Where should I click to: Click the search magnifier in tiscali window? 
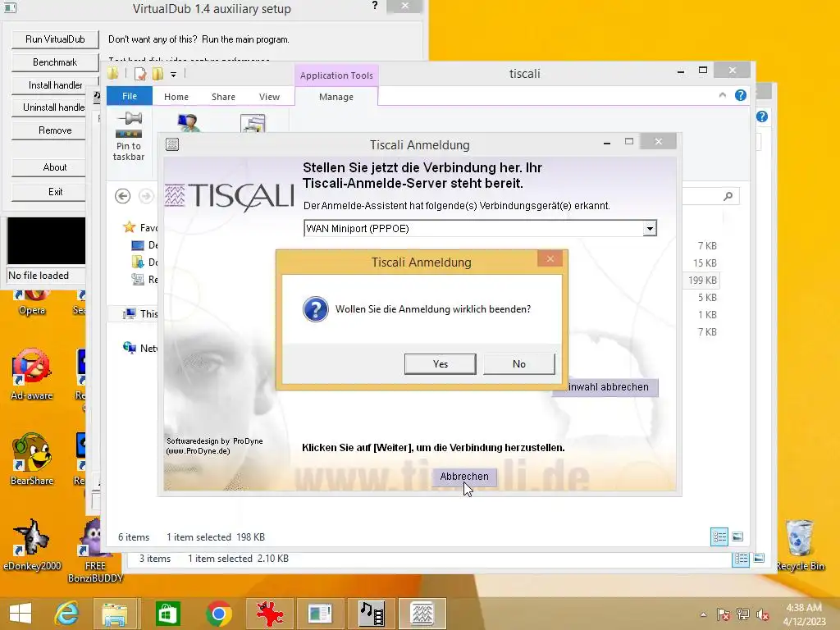728,196
